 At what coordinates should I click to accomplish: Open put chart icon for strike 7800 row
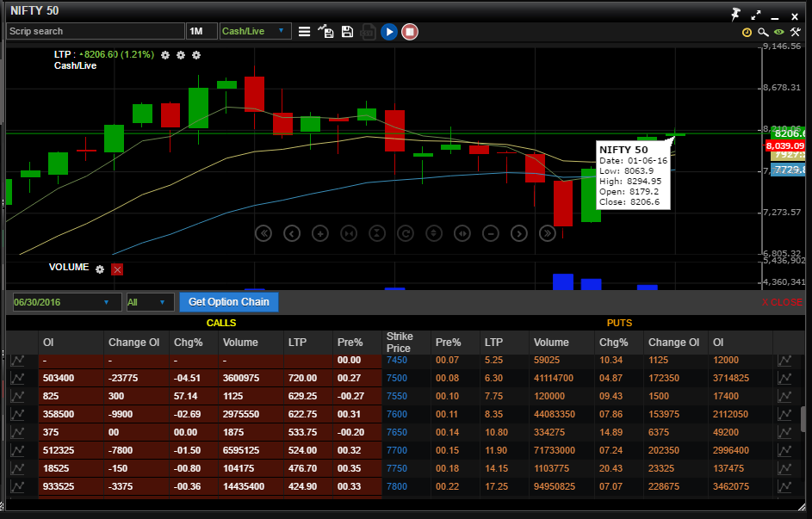[784, 487]
